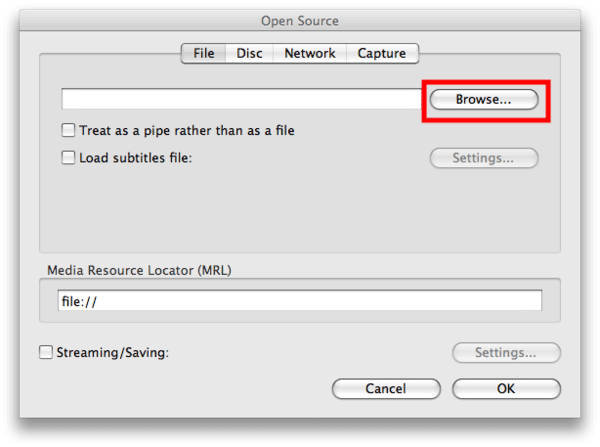Go to the Capture tab
This screenshot has width=600, height=447.
tap(382, 53)
